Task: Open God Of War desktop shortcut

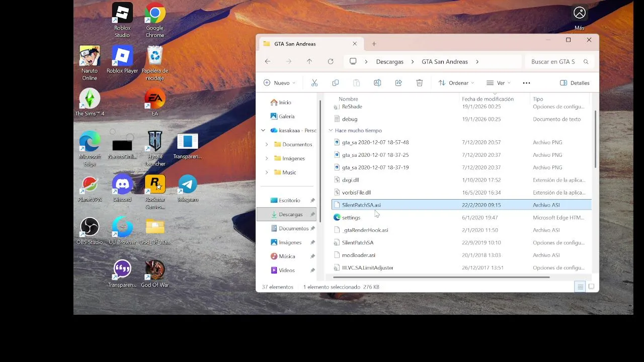Action: (154, 274)
